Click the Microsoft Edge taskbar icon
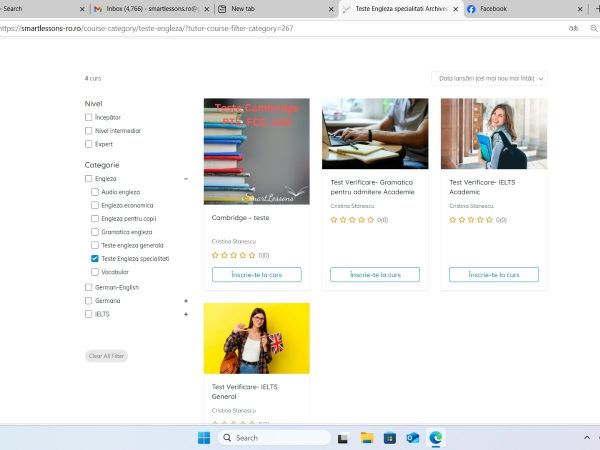Viewport: 600px width, 450px height. pos(436,437)
